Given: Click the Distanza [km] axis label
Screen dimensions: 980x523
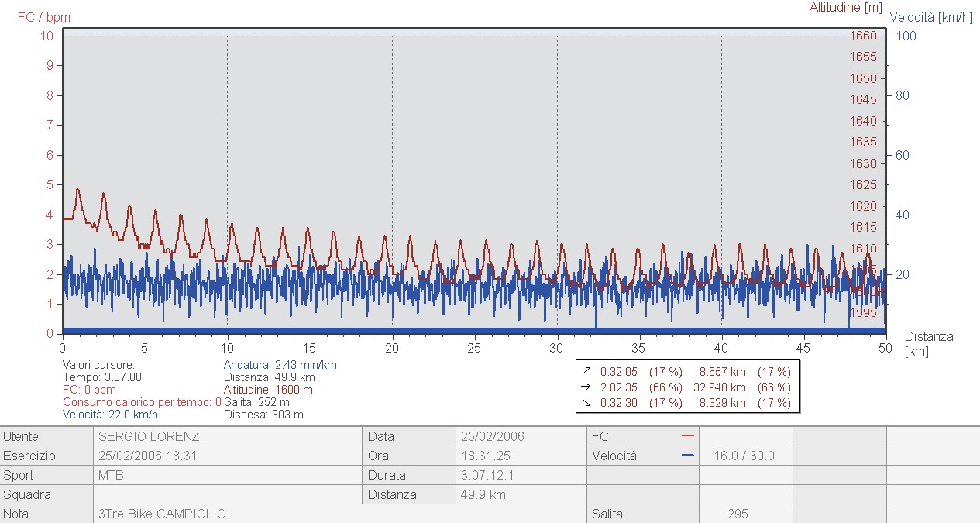Looking at the screenshot, I should (928, 344).
